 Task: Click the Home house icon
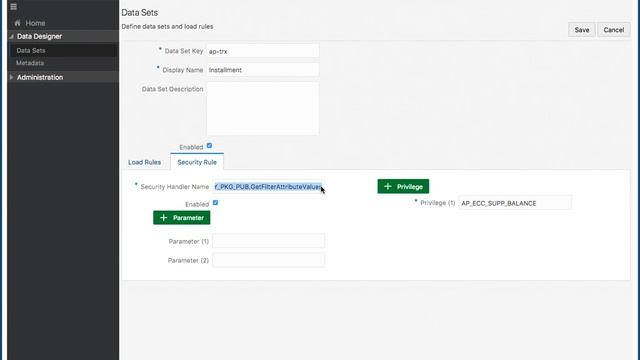coord(17,23)
